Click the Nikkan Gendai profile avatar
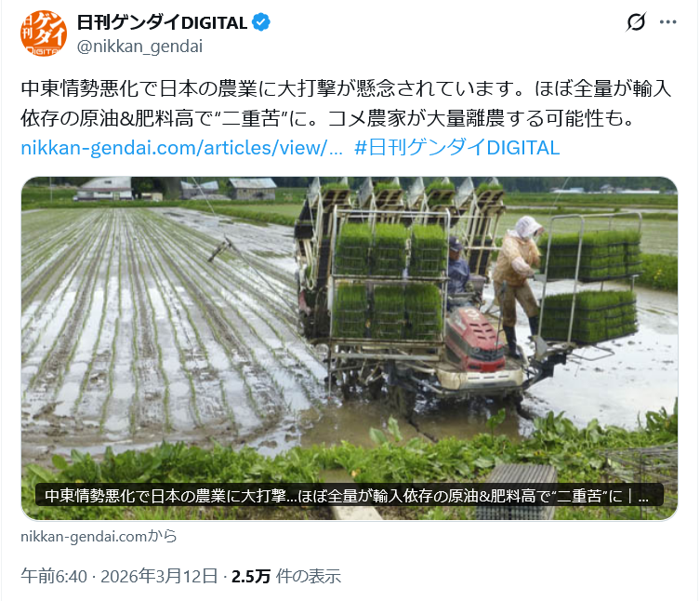Viewport: 700px width, 601px height. tap(44, 33)
